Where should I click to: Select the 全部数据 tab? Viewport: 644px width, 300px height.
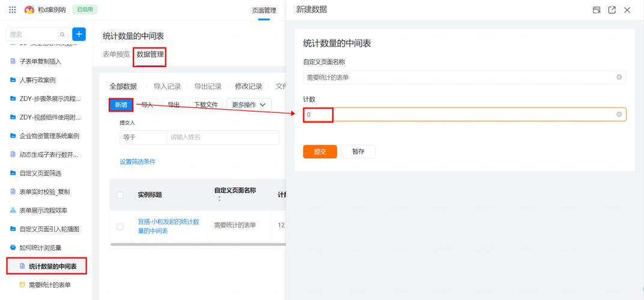123,86
